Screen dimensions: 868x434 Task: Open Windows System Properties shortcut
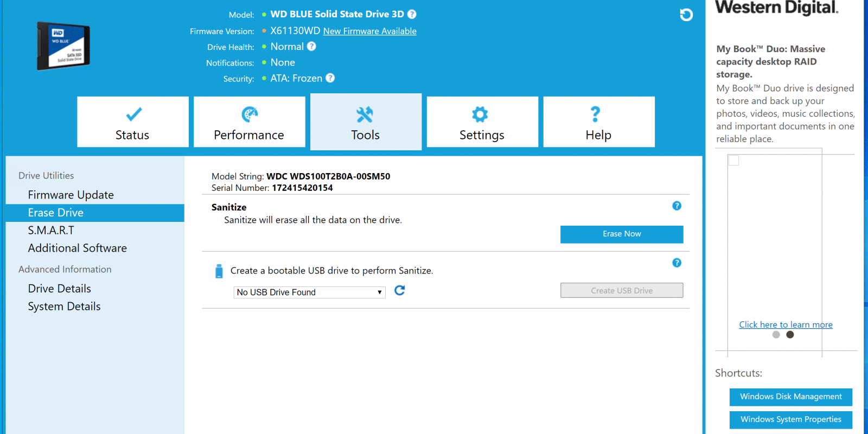791,419
